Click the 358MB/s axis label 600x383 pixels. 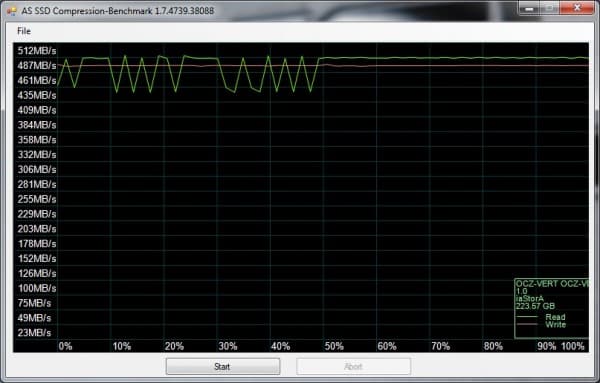click(37, 140)
